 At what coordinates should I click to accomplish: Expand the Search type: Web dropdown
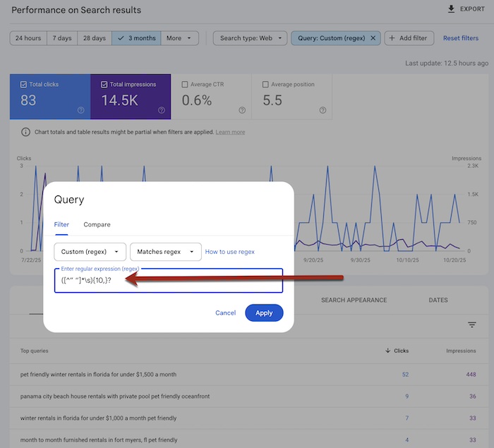(250, 38)
